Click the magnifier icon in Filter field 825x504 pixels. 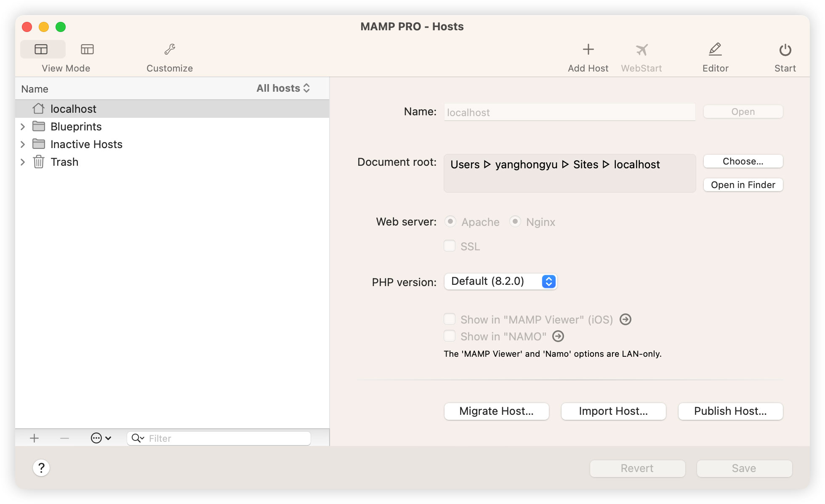[138, 438]
